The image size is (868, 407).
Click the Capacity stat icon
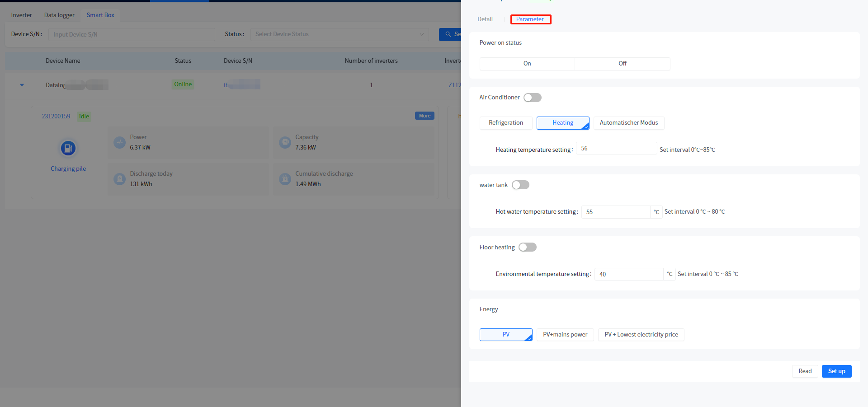pyautogui.click(x=285, y=143)
